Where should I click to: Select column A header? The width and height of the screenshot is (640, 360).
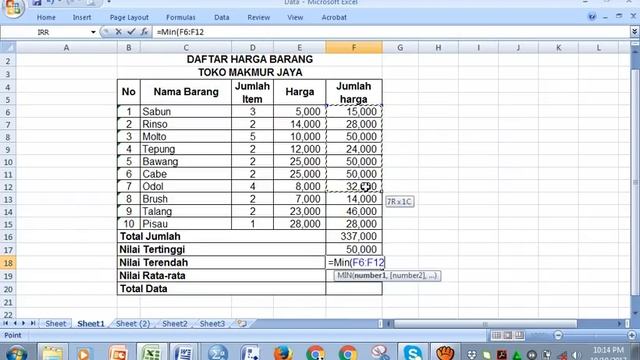click(66, 47)
